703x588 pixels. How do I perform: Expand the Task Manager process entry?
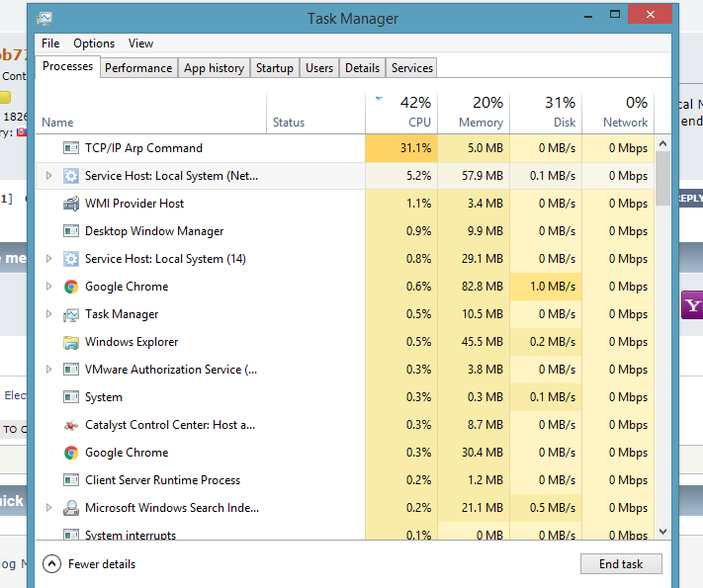tap(48, 314)
